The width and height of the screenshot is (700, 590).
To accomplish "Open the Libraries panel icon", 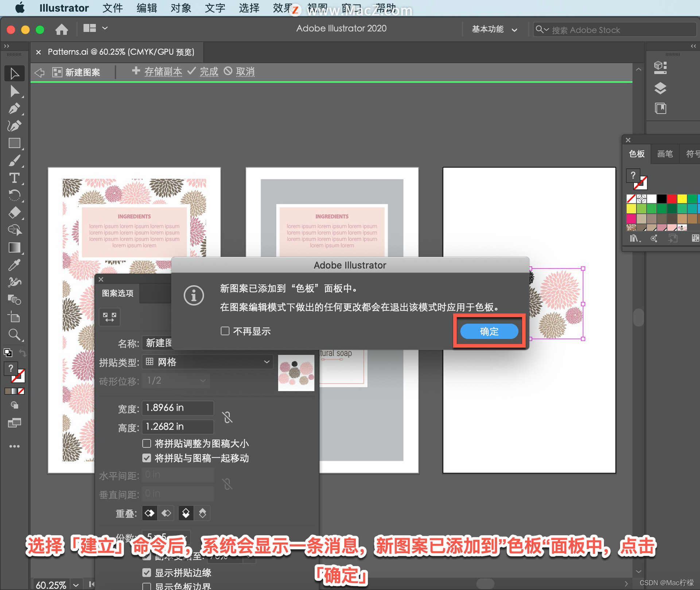I will pyautogui.click(x=660, y=108).
